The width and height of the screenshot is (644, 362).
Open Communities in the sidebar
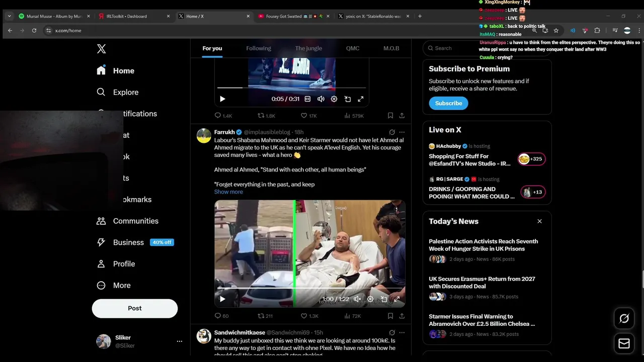tap(127, 221)
